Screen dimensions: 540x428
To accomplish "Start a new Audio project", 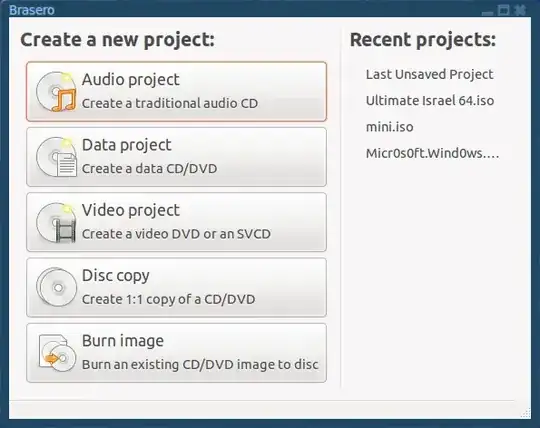I will coord(176,92).
